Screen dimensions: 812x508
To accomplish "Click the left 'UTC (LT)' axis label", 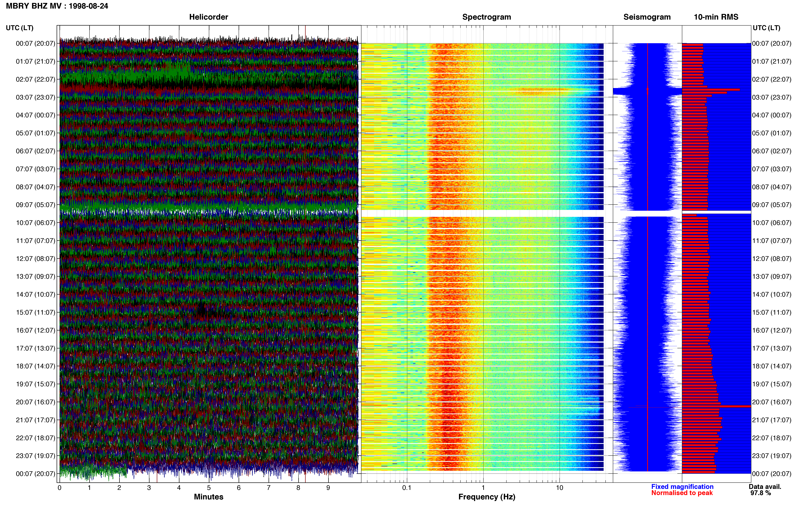I will point(20,28).
